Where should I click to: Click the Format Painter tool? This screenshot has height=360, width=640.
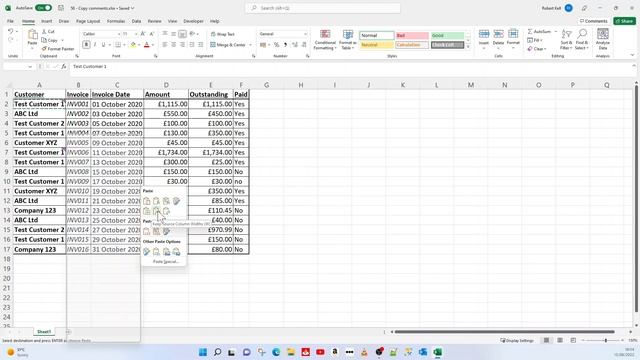(x=58, y=49)
